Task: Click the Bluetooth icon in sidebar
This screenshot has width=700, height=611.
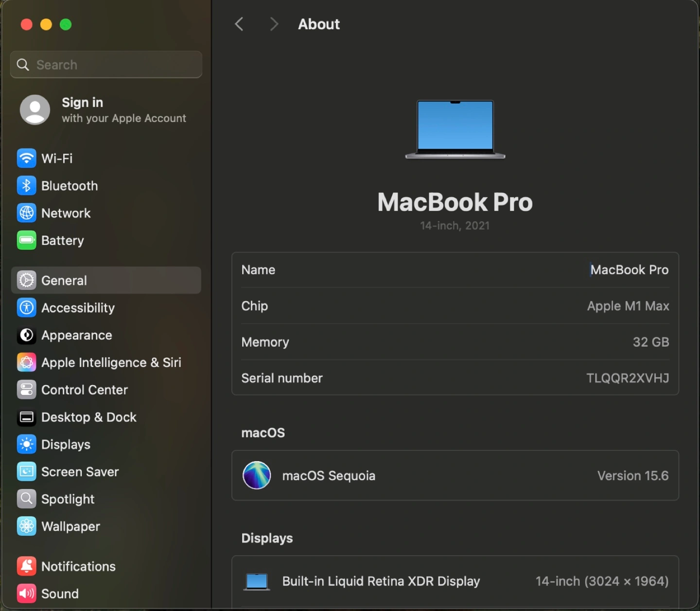Action: [x=26, y=185]
